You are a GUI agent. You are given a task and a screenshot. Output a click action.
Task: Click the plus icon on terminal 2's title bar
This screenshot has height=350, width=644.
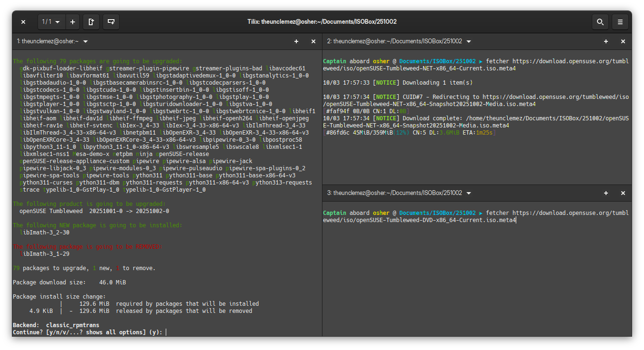tap(606, 42)
